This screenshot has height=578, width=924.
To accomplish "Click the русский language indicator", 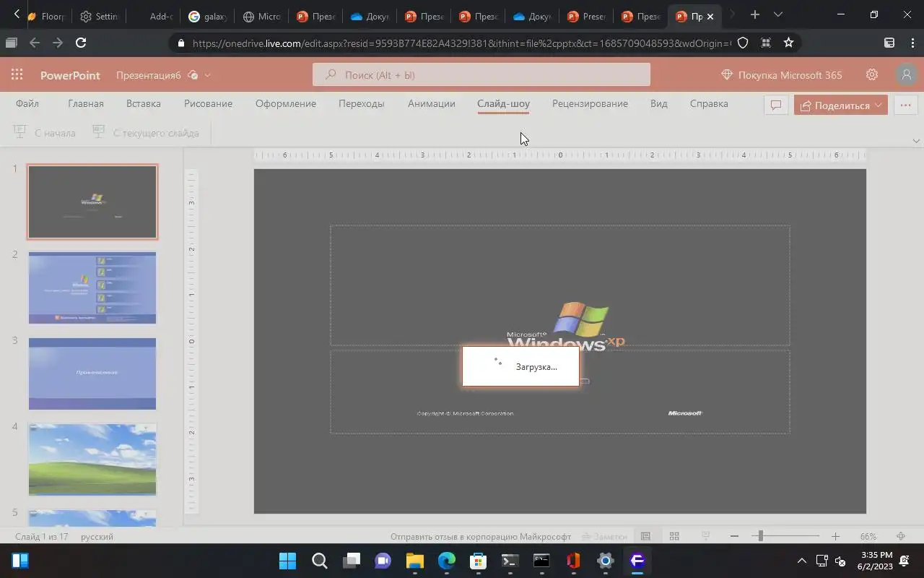I will pyautogui.click(x=97, y=536).
